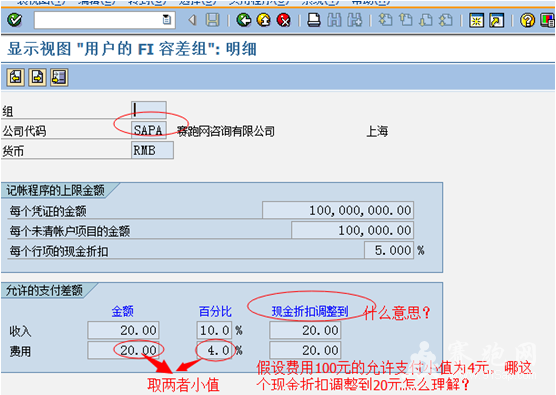Viewport: 556px width, 395px height.
Task: Click the 费用 percentage field 4.0
Action: [x=215, y=350]
